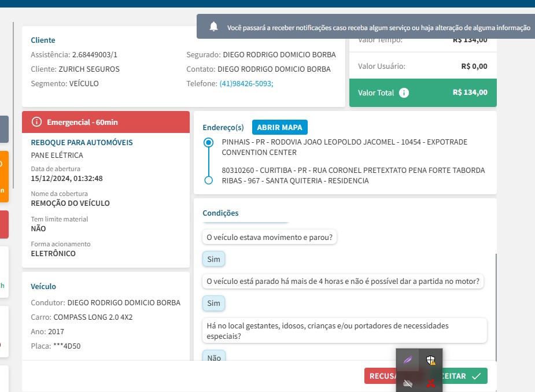This screenshot has width=535, height=392.
Task: Click client name ZURICH SEGUROS
Action: click(x=89, y=69)
